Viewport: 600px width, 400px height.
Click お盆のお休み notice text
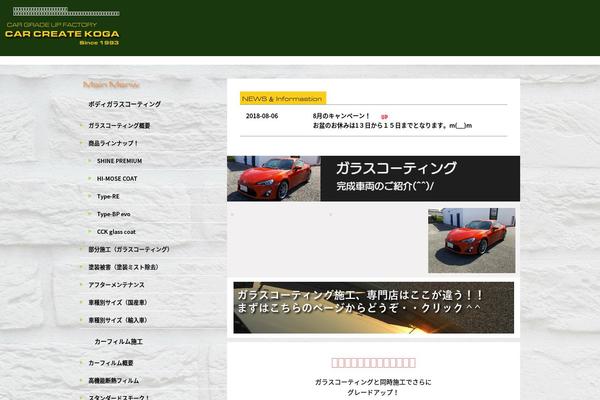[x=392, y=126]
